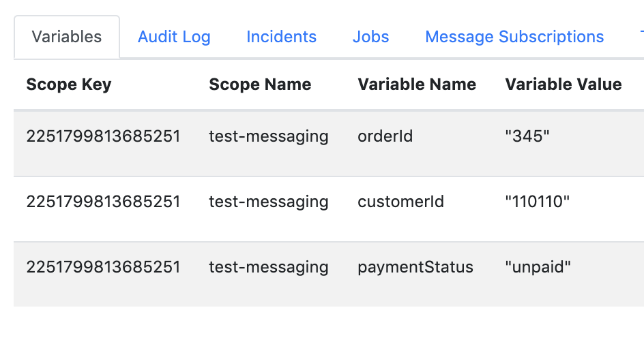
Task: Open the Message Subscriptions tab
Action: 514,37
